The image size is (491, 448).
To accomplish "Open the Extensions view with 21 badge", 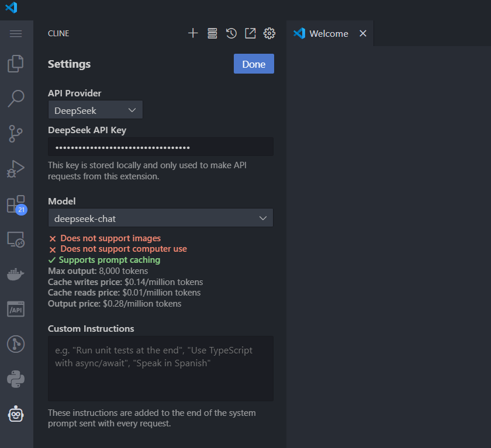I will 16,204.
